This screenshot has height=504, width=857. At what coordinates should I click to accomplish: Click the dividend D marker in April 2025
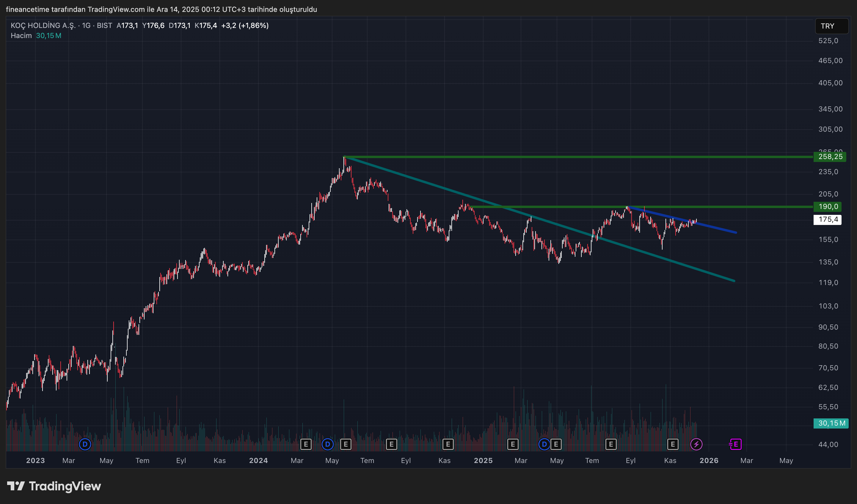point(544,444)
